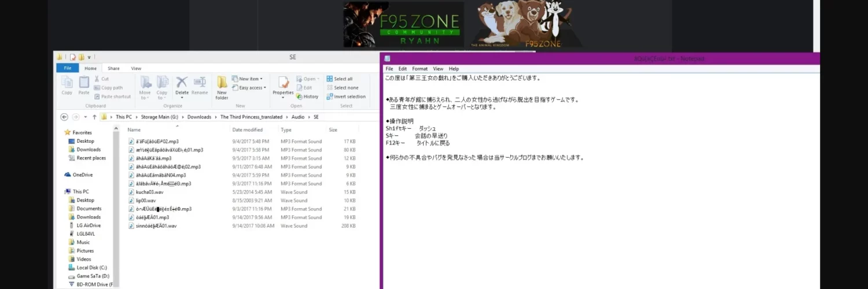Click the New folder icon in ribbon

pyautogui.click(x=222, y=86)
